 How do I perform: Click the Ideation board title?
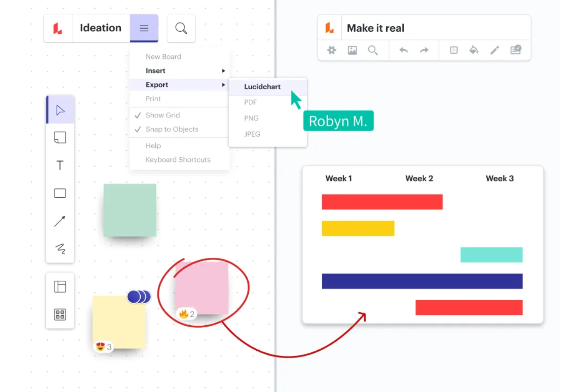[101, 28]
